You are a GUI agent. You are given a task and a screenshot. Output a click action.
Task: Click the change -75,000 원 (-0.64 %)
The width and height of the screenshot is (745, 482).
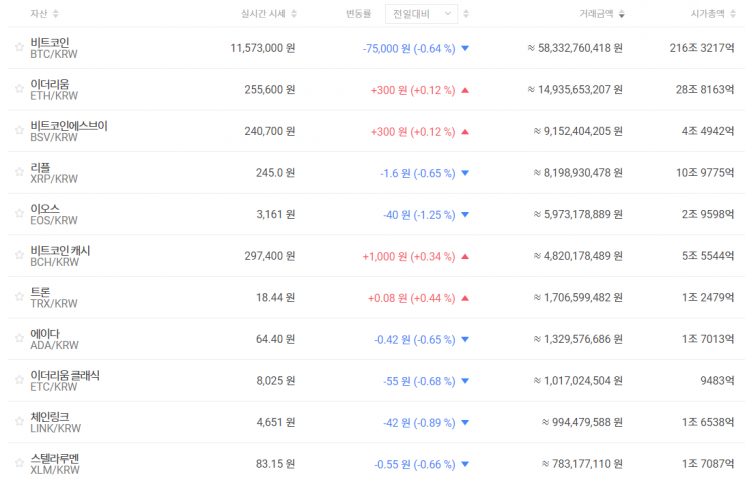pyautogui.click(x=409, y=48)
